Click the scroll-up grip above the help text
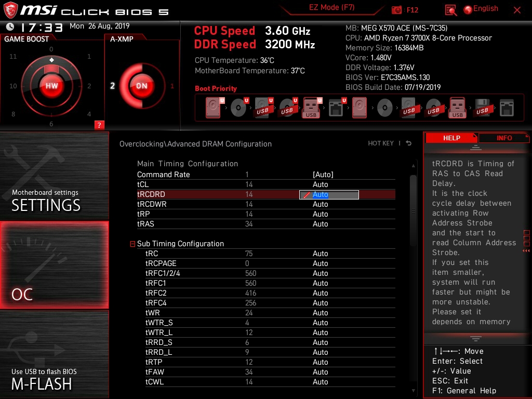Screen dimensions: 532x399 tap(476, 148)
